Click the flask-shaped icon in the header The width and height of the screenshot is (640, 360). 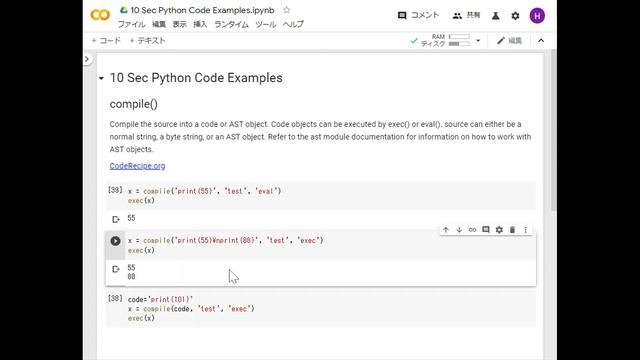tap(496, 16)
